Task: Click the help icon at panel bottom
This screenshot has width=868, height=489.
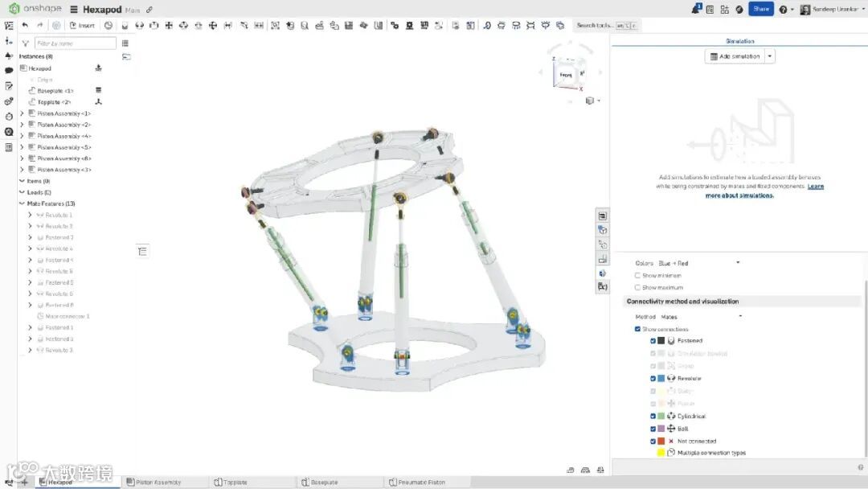Action: [860, 467]
